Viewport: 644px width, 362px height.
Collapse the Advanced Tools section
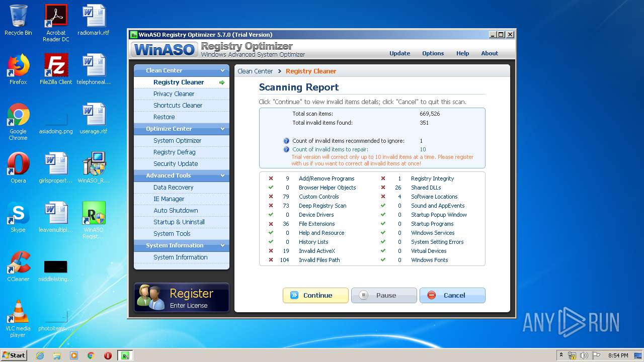point(222,175)
